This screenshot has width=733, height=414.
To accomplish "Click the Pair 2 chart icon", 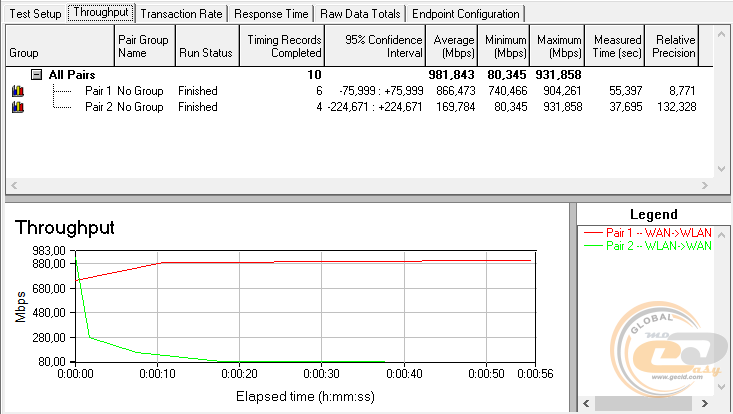I will click(x=18, y=107).
